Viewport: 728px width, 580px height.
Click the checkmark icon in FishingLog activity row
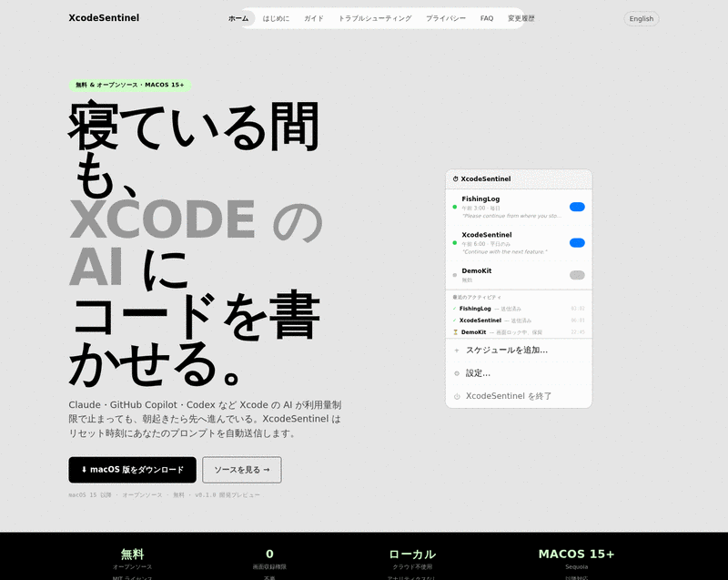(454, 309)
